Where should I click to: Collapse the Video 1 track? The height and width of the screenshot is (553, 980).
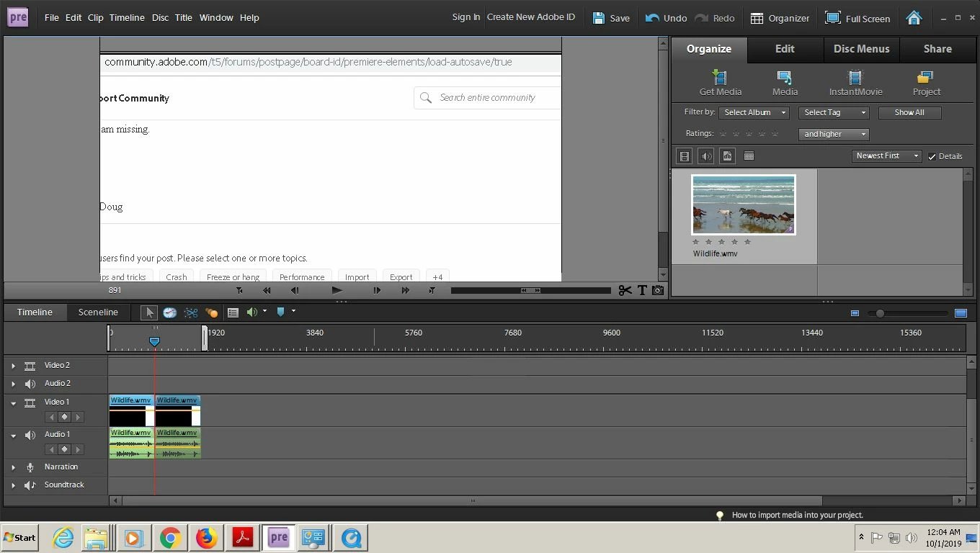coord(13,403)
